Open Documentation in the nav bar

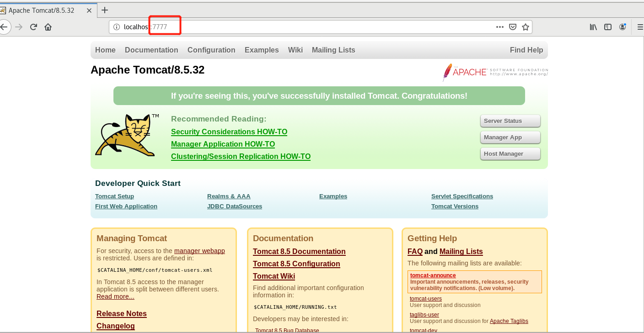coord(151,50)
